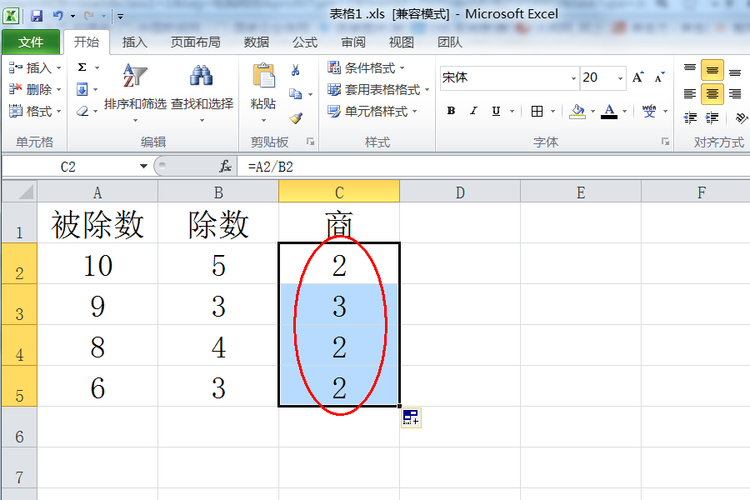
Task: Open the Auto Fill Options smart tag
Action: [x=410, y=418]
